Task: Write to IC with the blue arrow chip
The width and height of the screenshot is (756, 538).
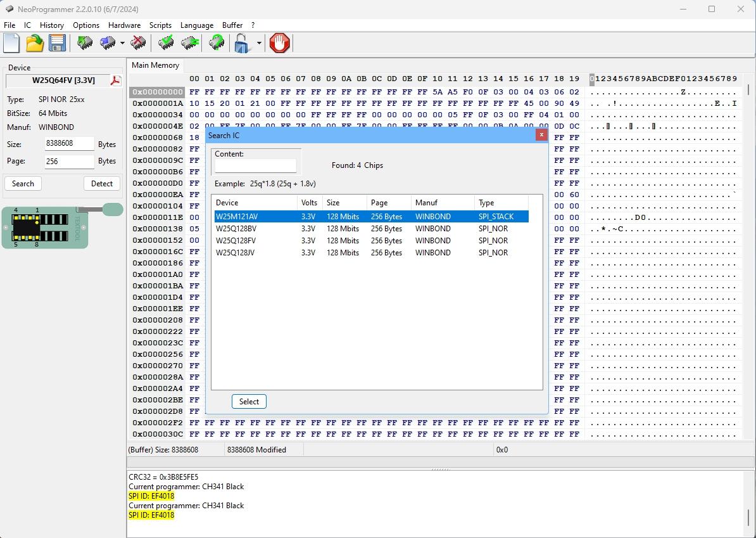Action: (x=108, y=43)
